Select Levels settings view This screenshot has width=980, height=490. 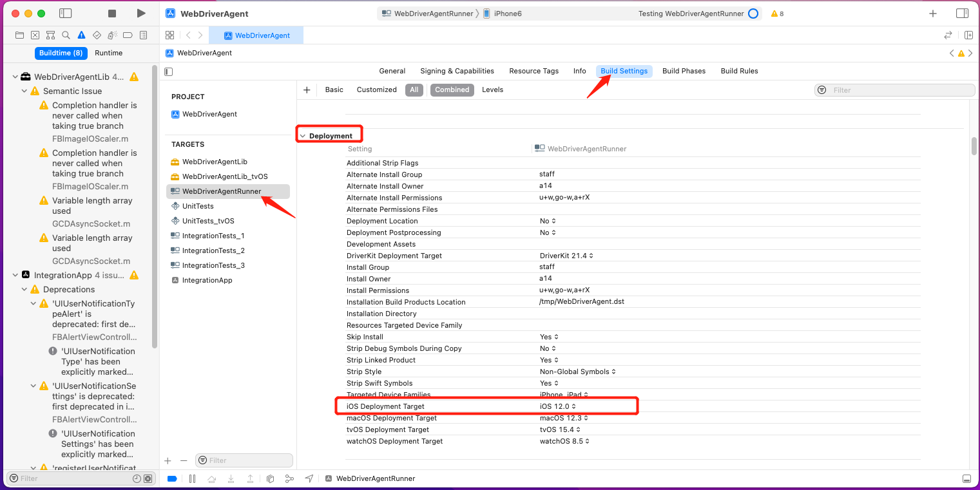click(492, 90)
